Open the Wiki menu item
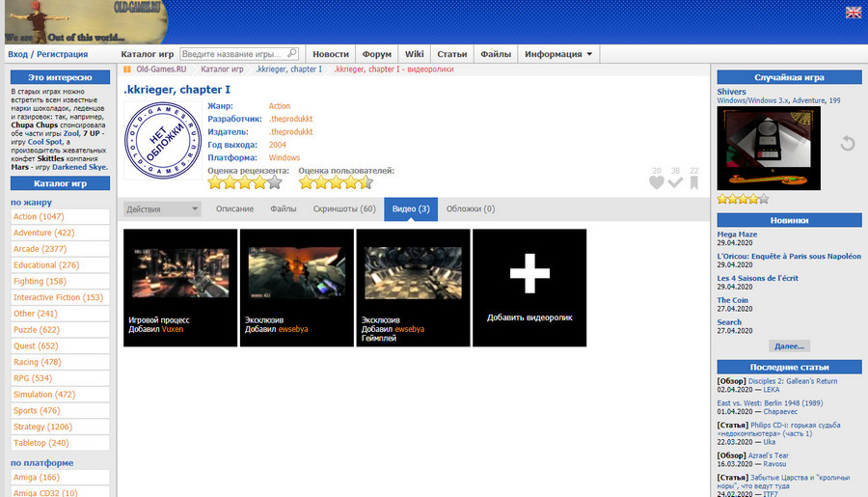The image size is (868, 497). click(414, 54)
